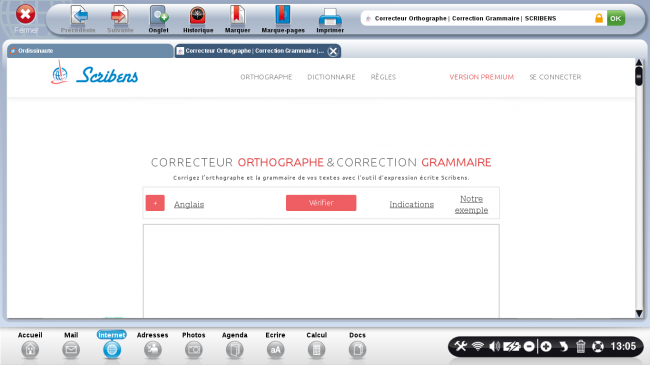
Task: Select the Internet application icon
Action: pyautogui.click(x=112, y=345)
